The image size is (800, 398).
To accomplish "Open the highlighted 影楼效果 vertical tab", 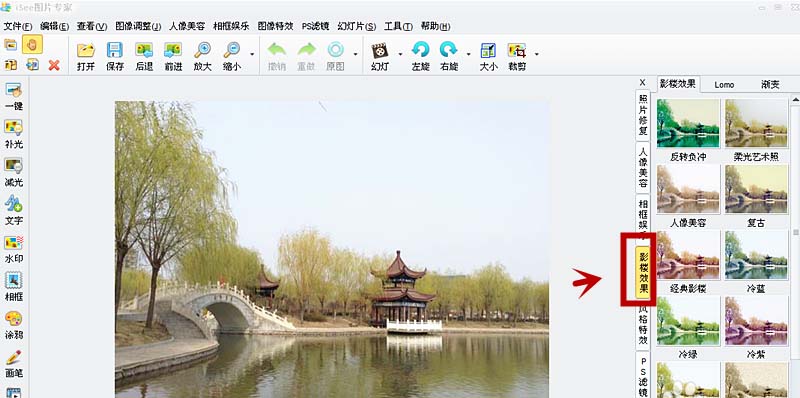I will tap(643, 272).
